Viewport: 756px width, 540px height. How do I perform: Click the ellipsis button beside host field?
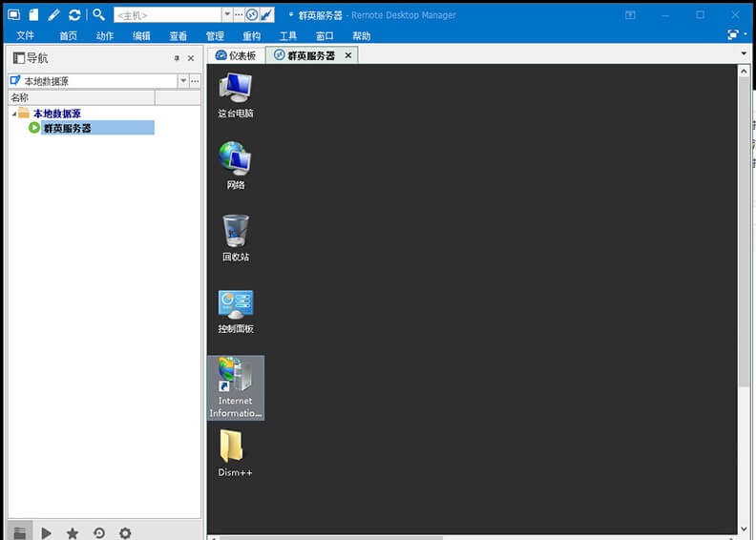point(239,15)
